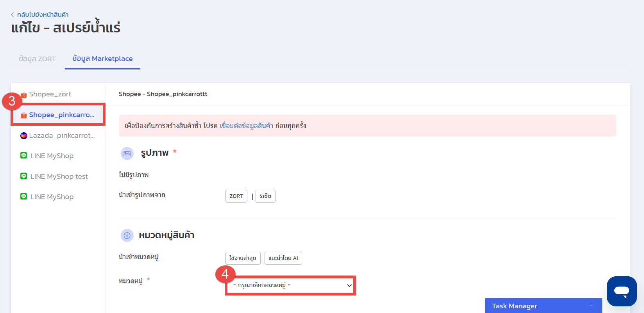Follow the เชื่อมต่อข้อมูลสินค้า link
The image size is (644, 313).
[x=247, y=126]
